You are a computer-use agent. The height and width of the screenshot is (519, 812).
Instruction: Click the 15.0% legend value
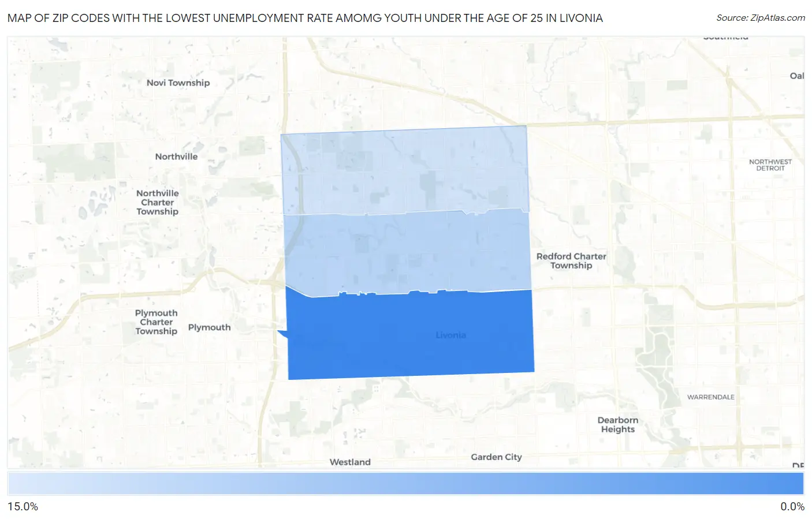click(23, 507)
